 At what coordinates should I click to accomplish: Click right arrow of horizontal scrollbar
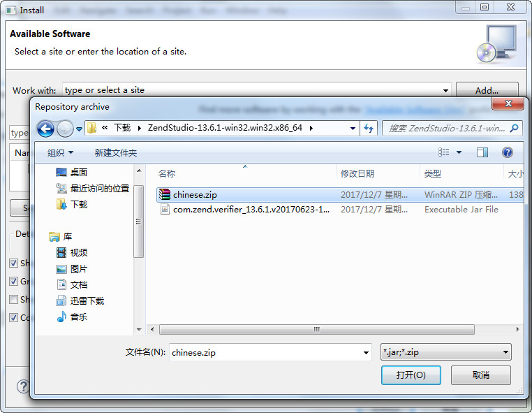click(517, 329)
